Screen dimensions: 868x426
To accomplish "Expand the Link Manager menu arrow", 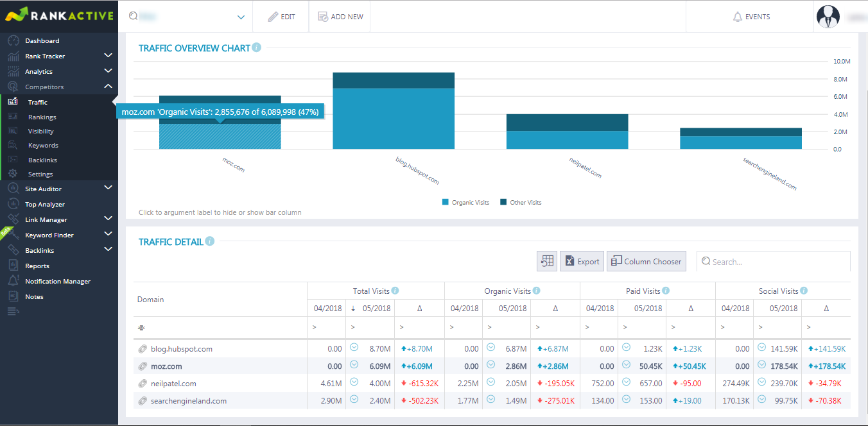I will [x=108, y=219].
